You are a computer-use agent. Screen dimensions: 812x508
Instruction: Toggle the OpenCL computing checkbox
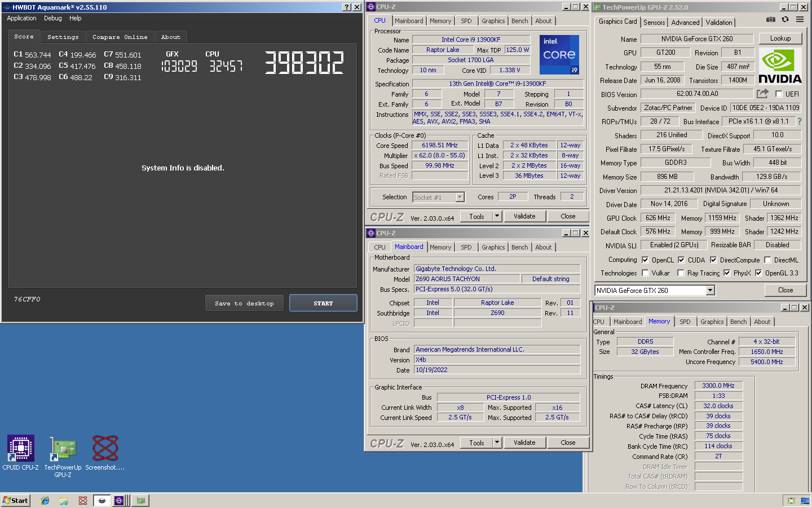645,260
